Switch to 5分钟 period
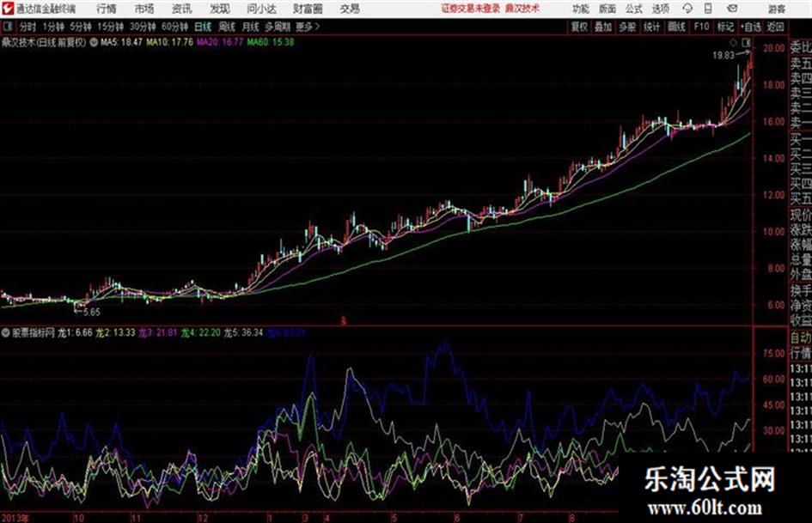Screen dimensions: 812x523 (x=80, y=27)
